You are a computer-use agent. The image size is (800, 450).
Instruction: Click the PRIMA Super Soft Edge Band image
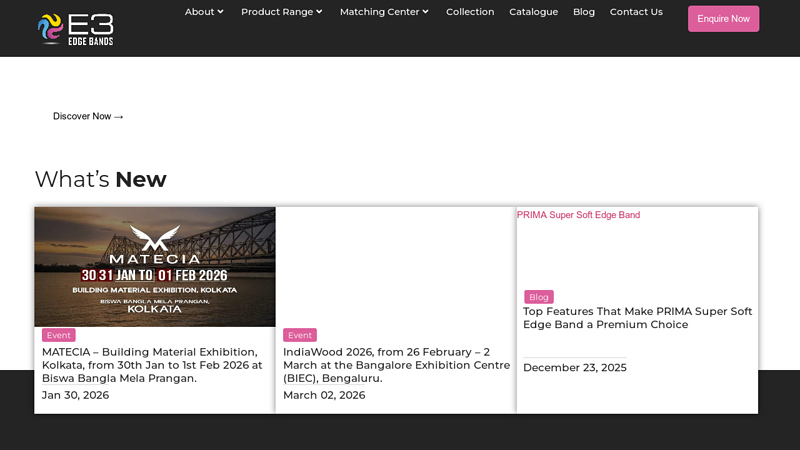click(x=578, y=215)
